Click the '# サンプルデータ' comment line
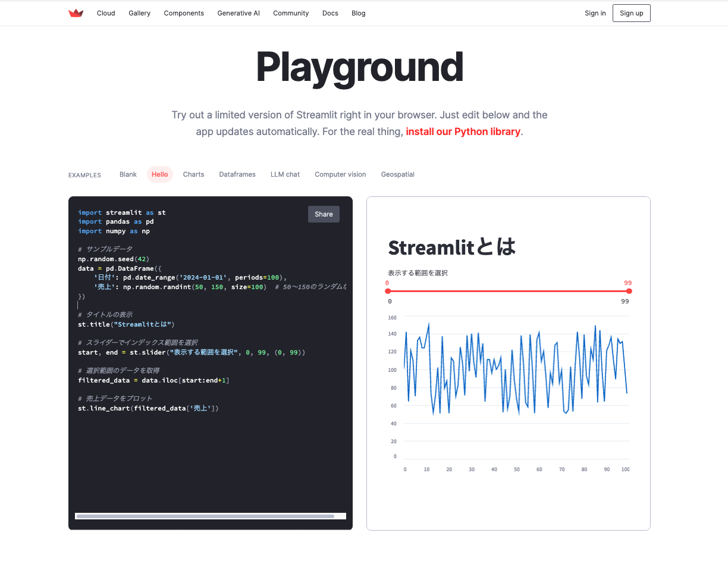Screen dimensions: 728x586 [x=105, y=249]
